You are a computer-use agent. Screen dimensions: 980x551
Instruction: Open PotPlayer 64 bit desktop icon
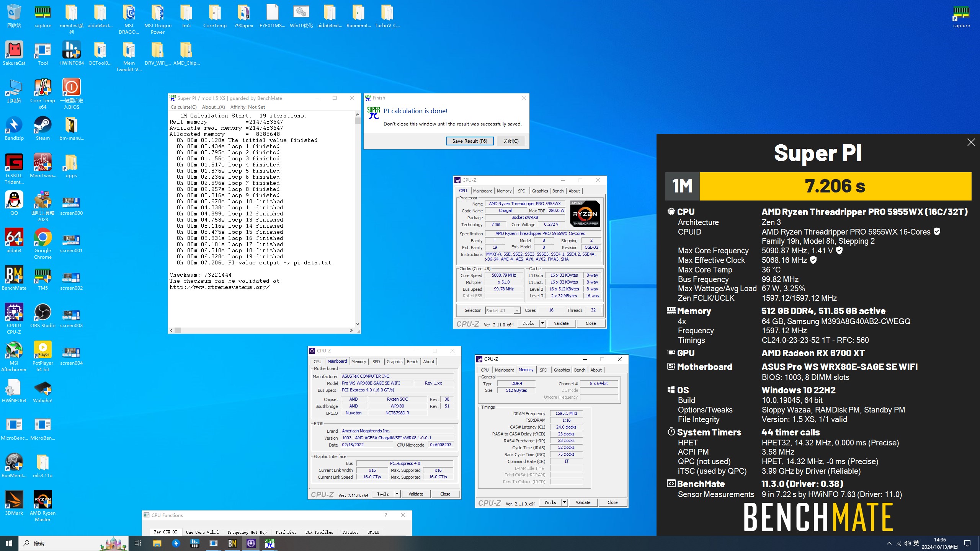[x=42, y=357]
